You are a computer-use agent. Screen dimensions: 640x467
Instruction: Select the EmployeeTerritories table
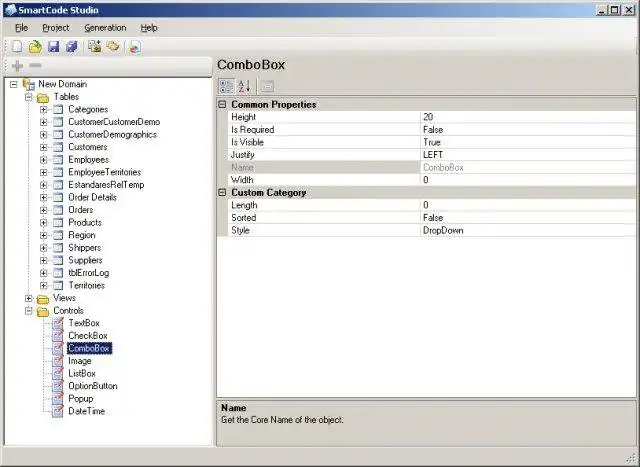pos(104,172)
